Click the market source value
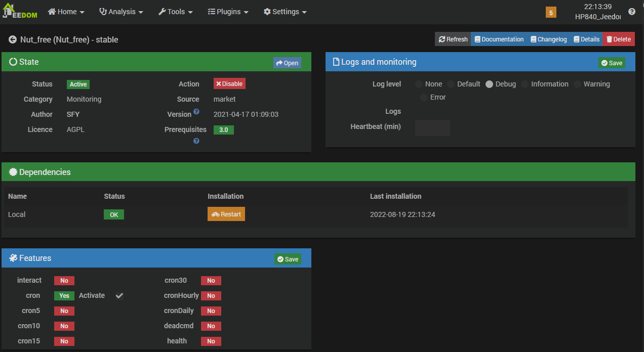 (225, 99)
